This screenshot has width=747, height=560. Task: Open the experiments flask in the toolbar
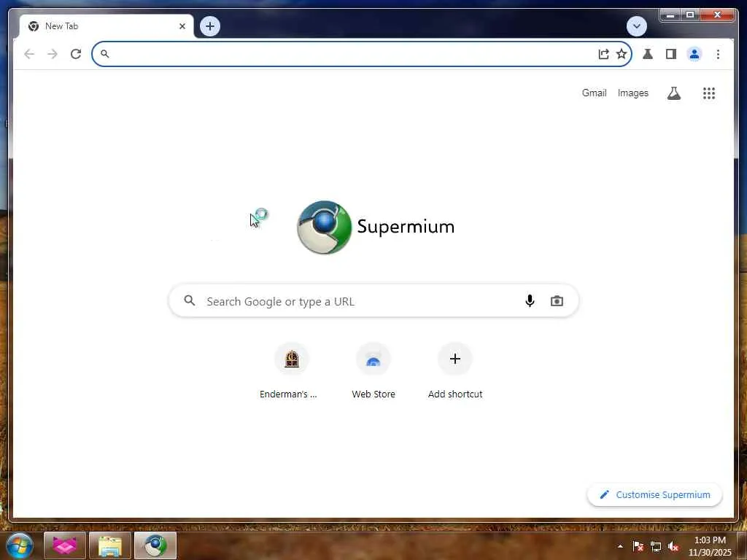648,54
